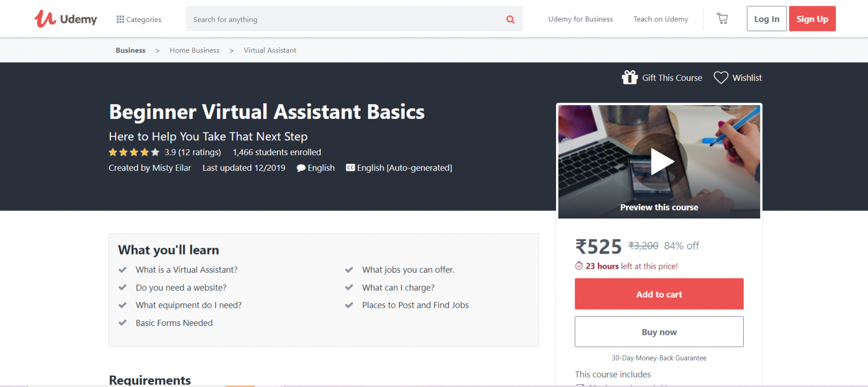Click the closed captions CC icon
Image resolution: width=868 pixels, height=387 pixels.
pos(350,167)
